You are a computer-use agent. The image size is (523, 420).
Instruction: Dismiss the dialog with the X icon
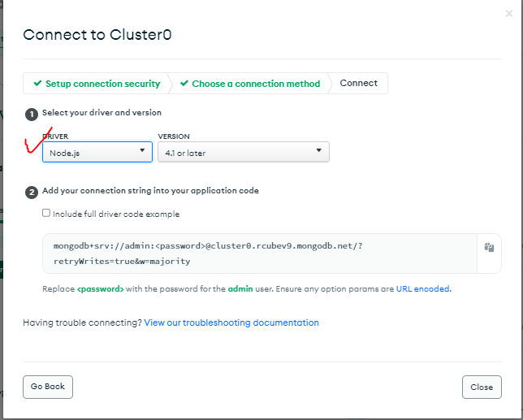pos(509,14)
